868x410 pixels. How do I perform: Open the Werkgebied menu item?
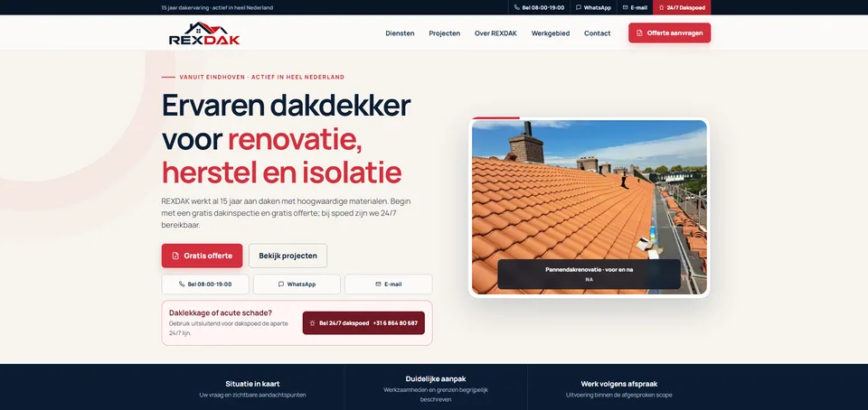[551, 33]
